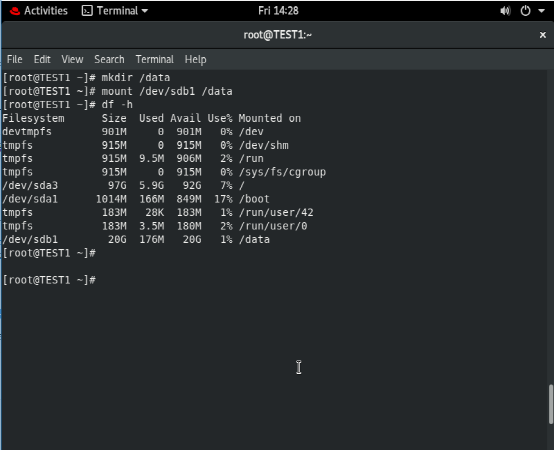Screen dimensions: 554x450
Task: Open the Search menu
Action: pos(109,59)
